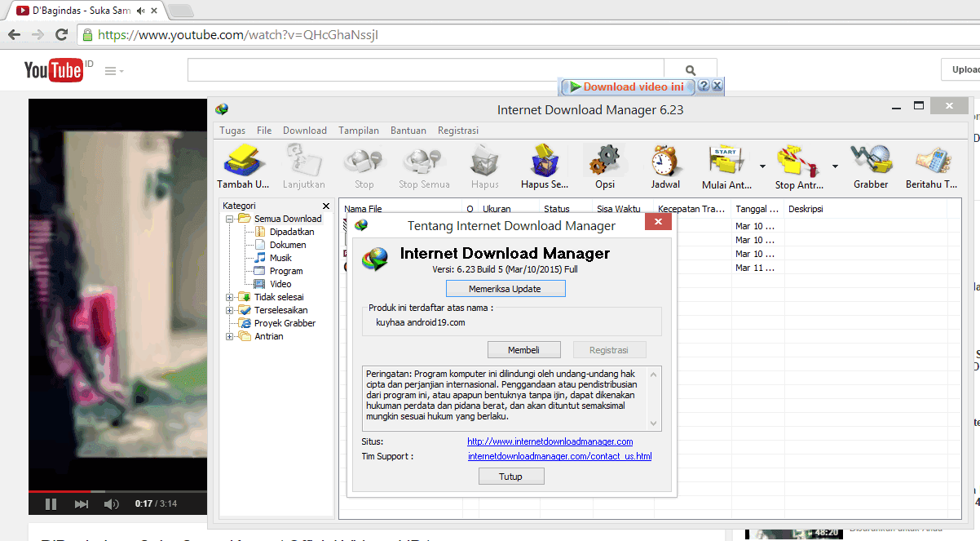Skip to next YouTube video

(81, 504)
